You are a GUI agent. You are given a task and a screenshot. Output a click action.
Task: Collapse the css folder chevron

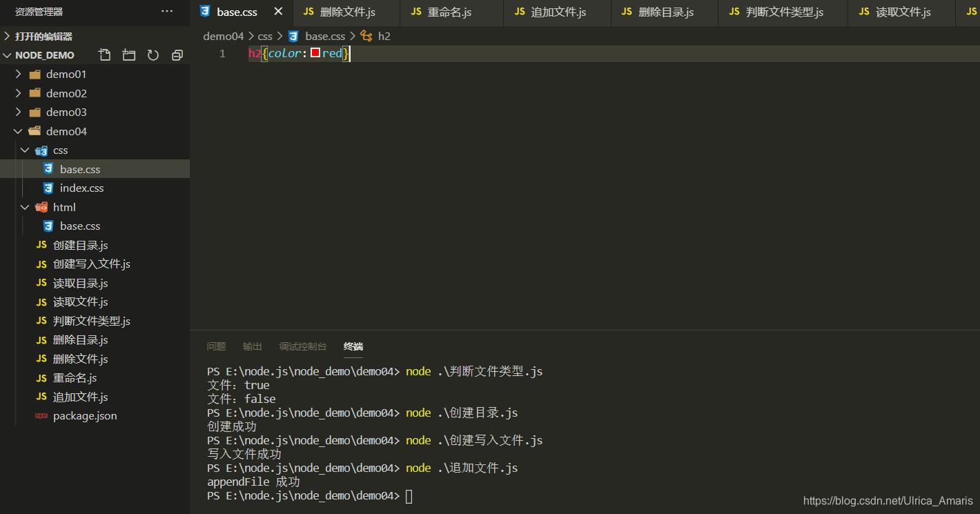[26, 150]
